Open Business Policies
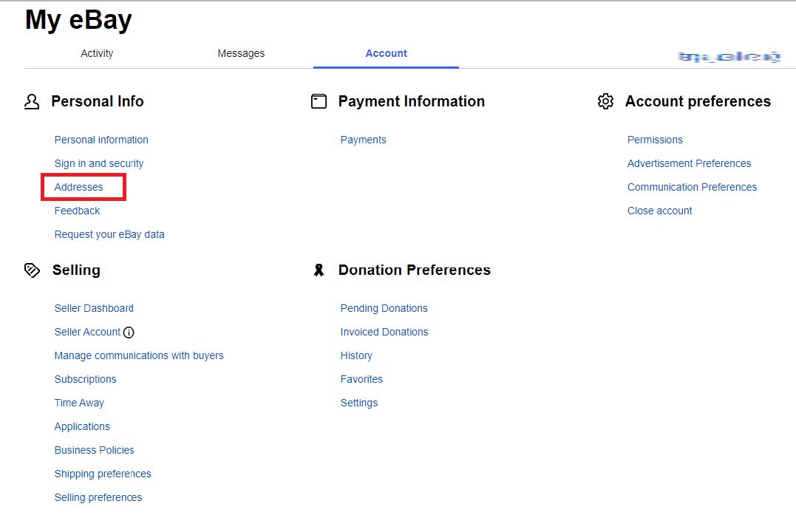 pyautogui.click(x=95, y=450)
